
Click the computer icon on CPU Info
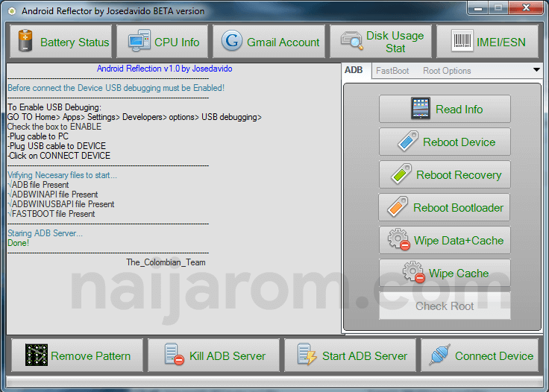pos(139,41)
